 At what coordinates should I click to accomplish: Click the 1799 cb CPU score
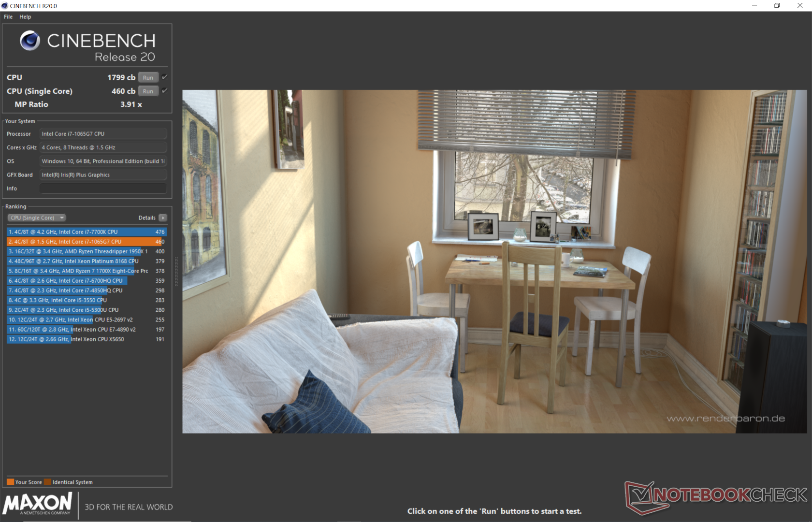[121, 77]
